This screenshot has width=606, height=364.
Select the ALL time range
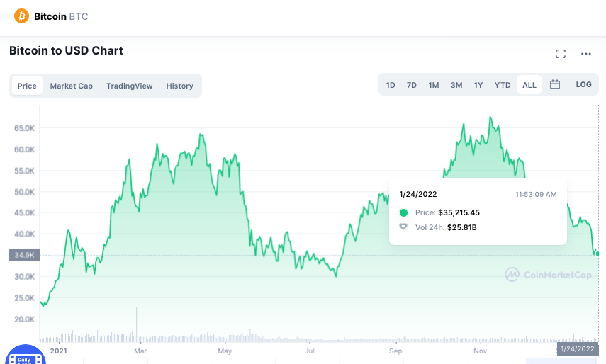coord(529,85)
